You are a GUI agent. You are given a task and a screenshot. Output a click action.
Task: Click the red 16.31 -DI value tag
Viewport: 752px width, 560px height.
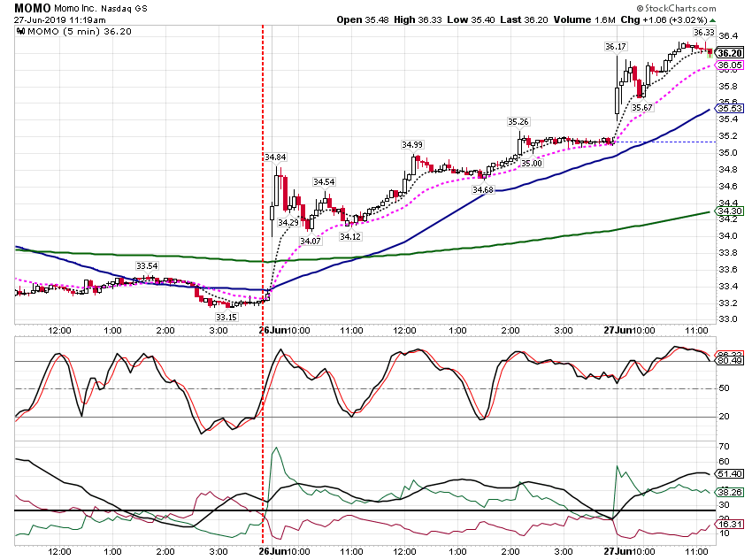coord(730,524)
